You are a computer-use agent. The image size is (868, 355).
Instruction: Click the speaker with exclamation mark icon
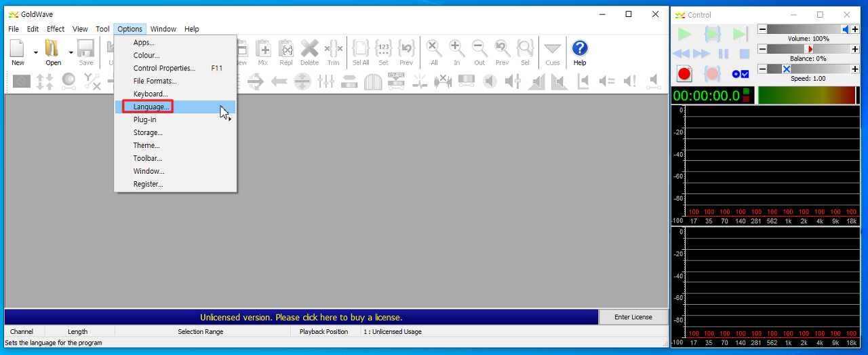pos(630,81)
